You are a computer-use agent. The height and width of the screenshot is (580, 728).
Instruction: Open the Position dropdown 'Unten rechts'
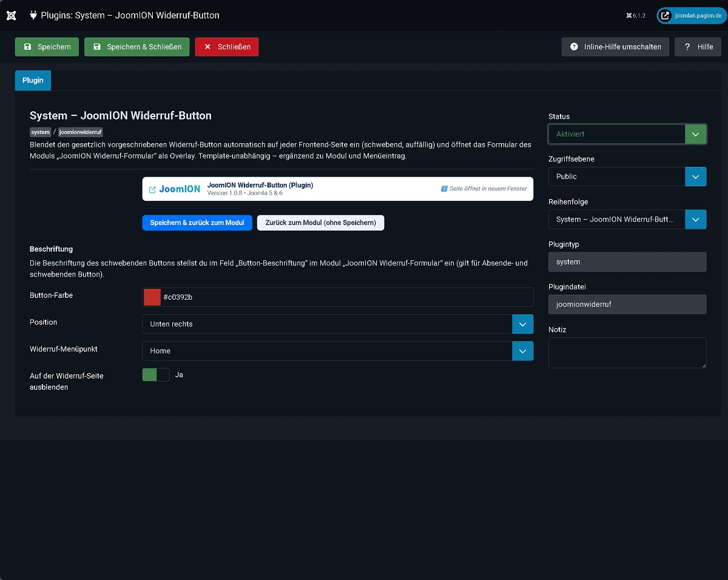point(338,324)
